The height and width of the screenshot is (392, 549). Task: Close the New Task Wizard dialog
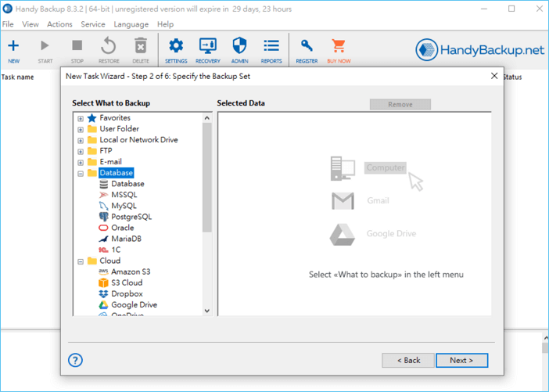(x=494, y=76)
